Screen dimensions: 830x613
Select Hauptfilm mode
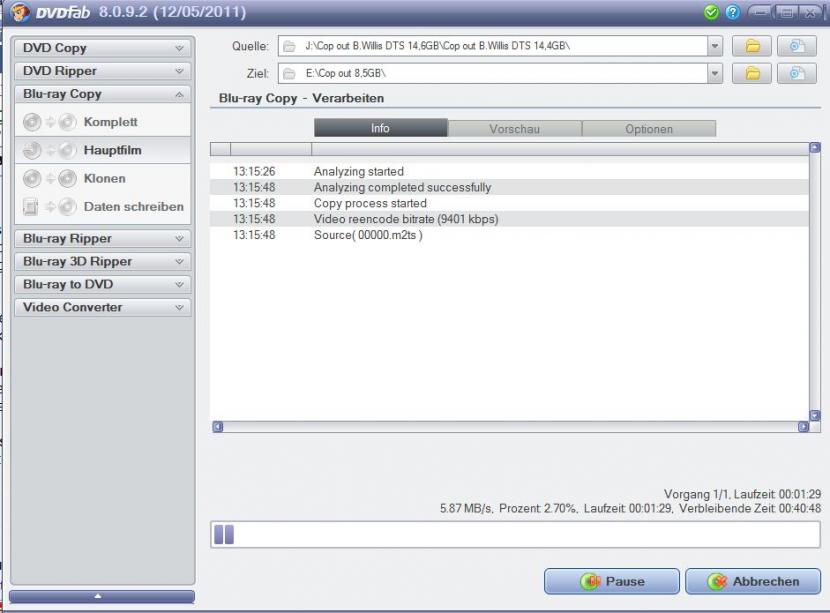[102, 150]
